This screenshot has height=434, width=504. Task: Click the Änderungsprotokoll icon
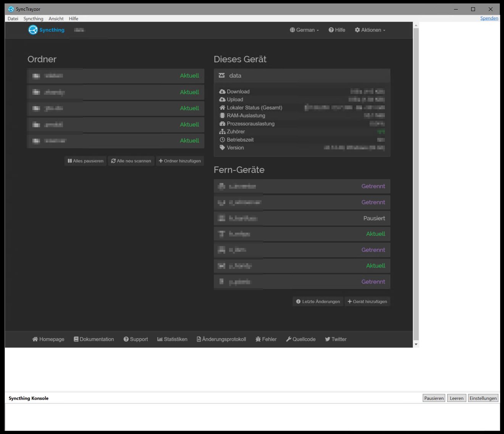199,339
